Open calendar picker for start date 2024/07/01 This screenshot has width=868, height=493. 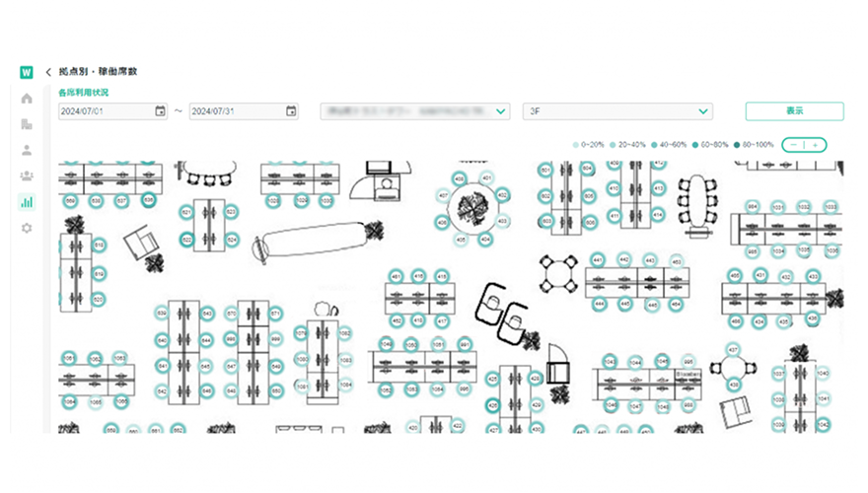(x=160, y=111)
